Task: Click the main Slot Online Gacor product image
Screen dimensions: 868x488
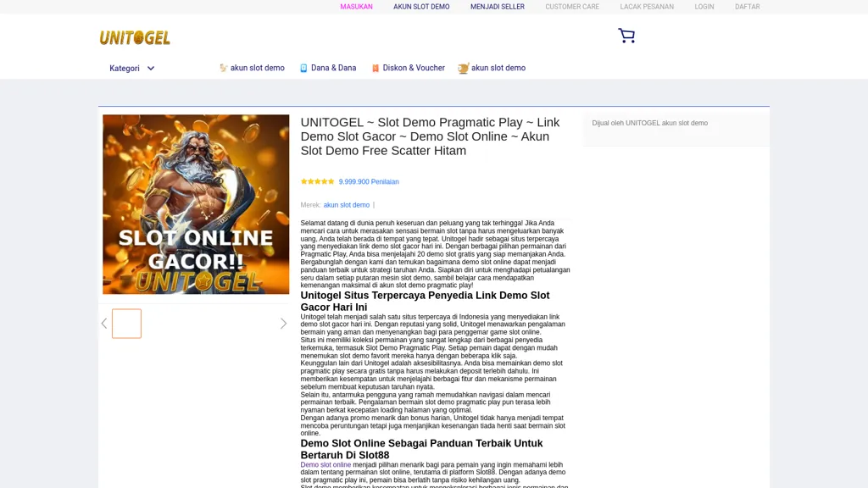Action: [196, 204]
